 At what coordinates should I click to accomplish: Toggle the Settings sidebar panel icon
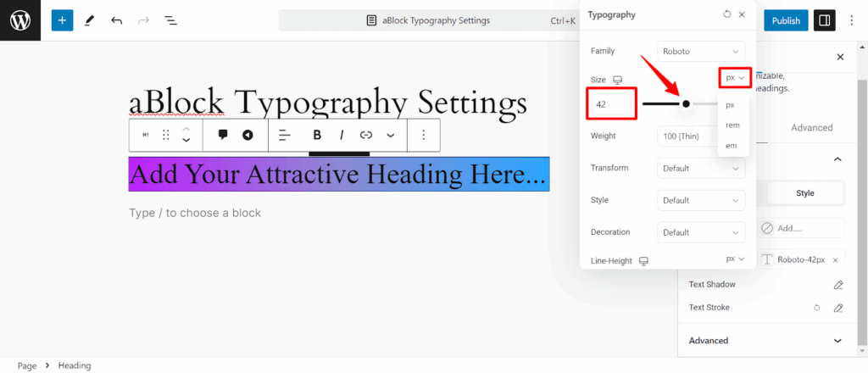824,20
